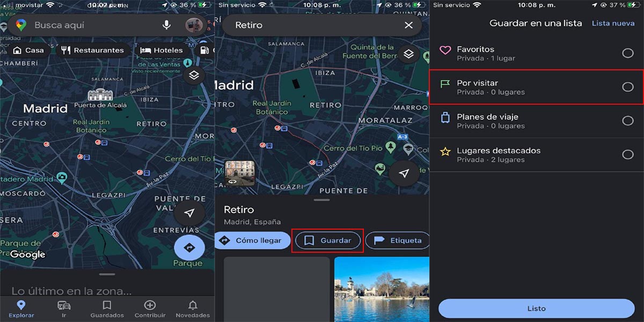Select the Casa shortcut chip
Screen dimensions: 644x322
point(28,50)
